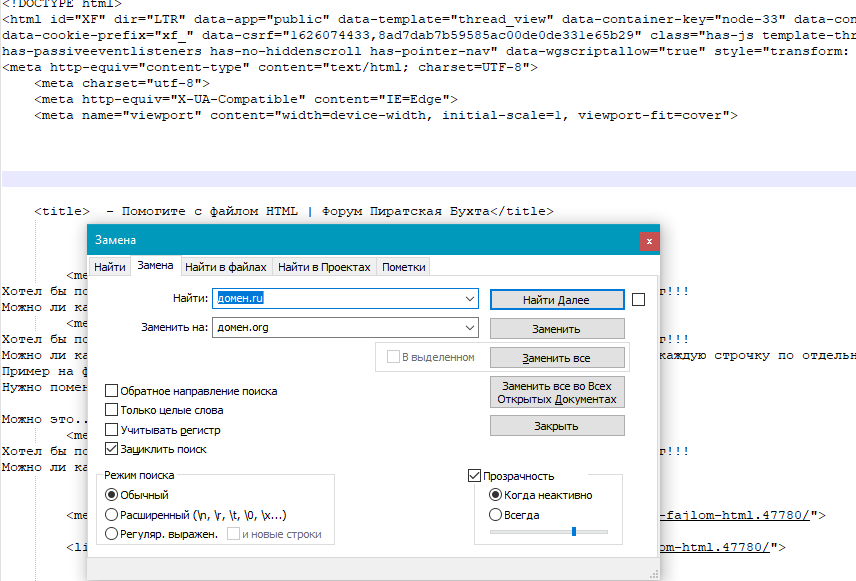Click the Заменить все button
The height and width of the screenshot is (581, 856).
[x=557, y=358]
